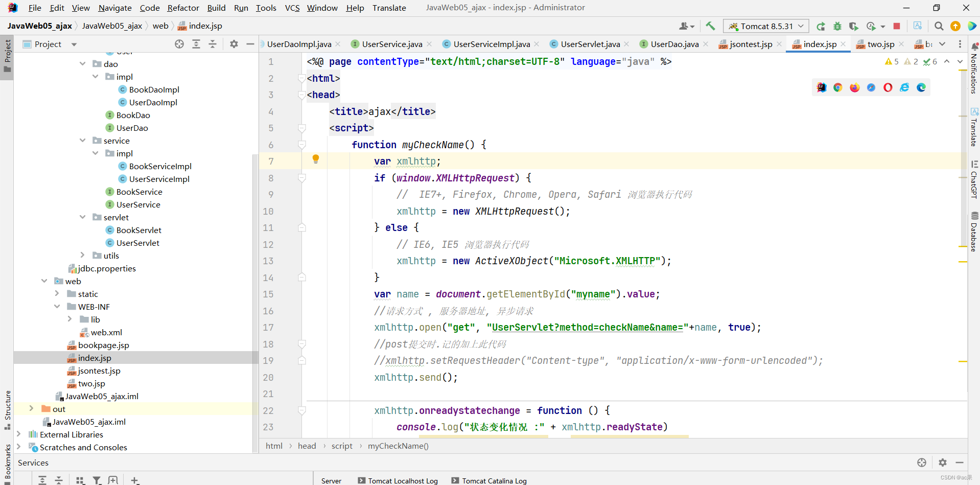This screenshot has height=485, width=980.
Task: Expand the lib folder
Action: coord(70,319)
